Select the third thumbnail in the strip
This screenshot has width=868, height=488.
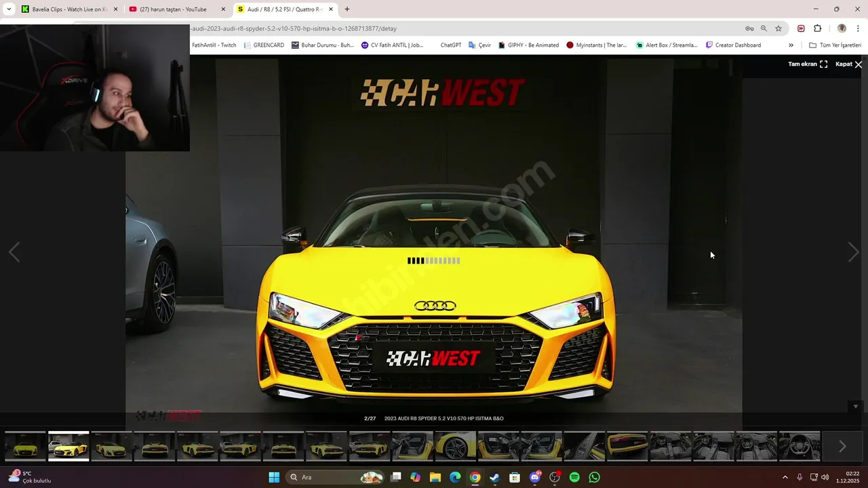point(111,446)
